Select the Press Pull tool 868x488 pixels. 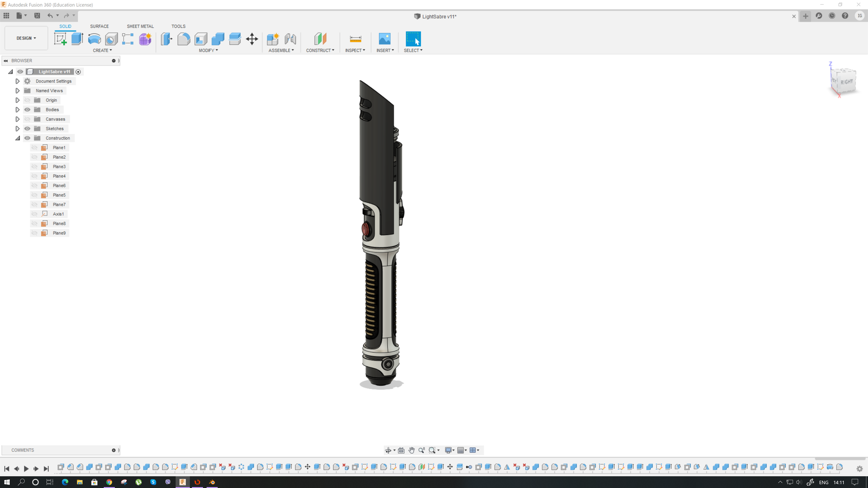167,39
